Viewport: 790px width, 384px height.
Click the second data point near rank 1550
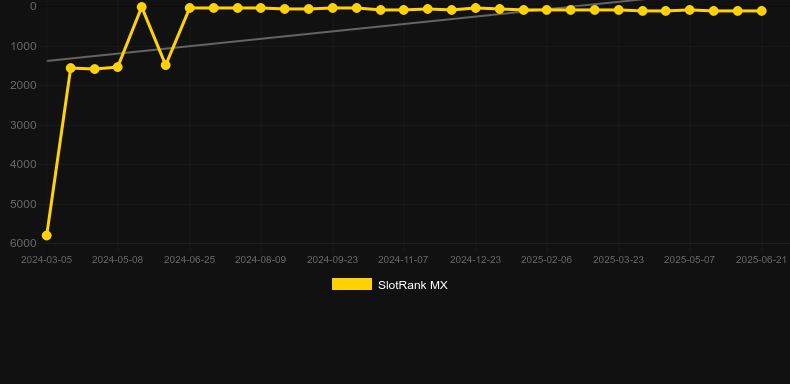coord(94,69)
